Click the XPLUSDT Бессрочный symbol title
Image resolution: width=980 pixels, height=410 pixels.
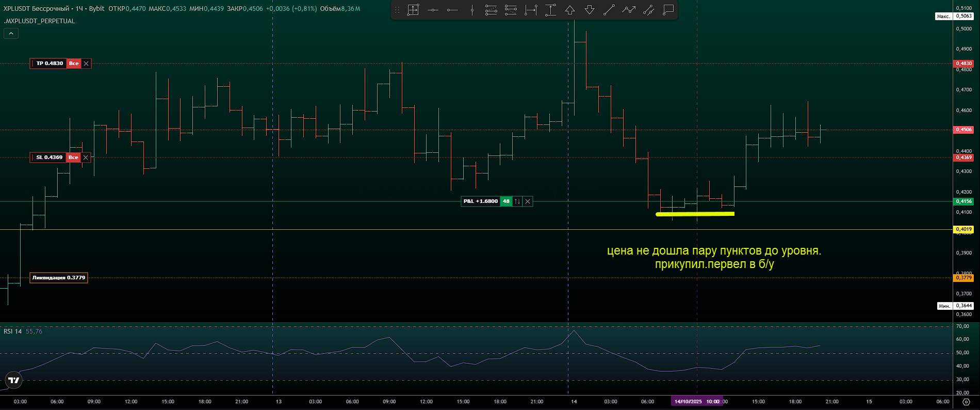[x=36, y=9]
